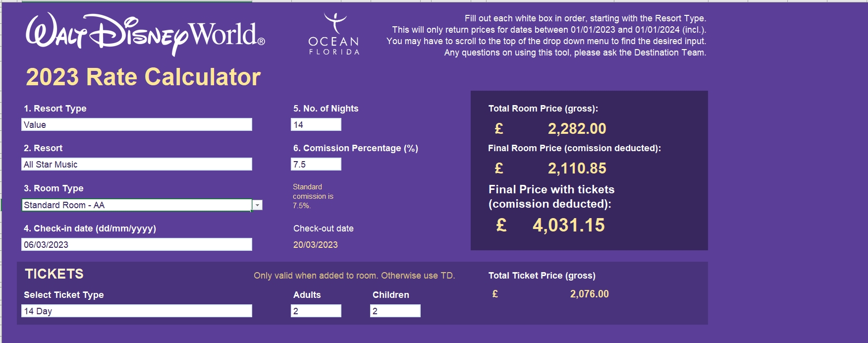Open the Room Type dropdown arrow
The height and width of the screenshot is (343, 868).
[x=257, y=205]
